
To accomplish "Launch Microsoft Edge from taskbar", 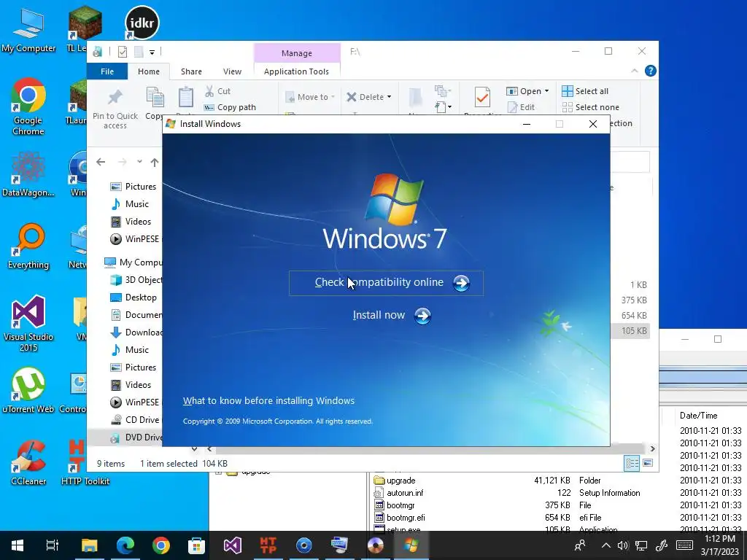I will [x=125, y=545].
